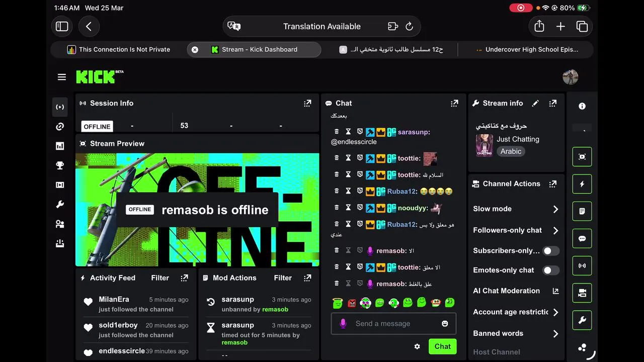Pop out the Mod Actions panel

pyautogui.click(x=307, y=278)
